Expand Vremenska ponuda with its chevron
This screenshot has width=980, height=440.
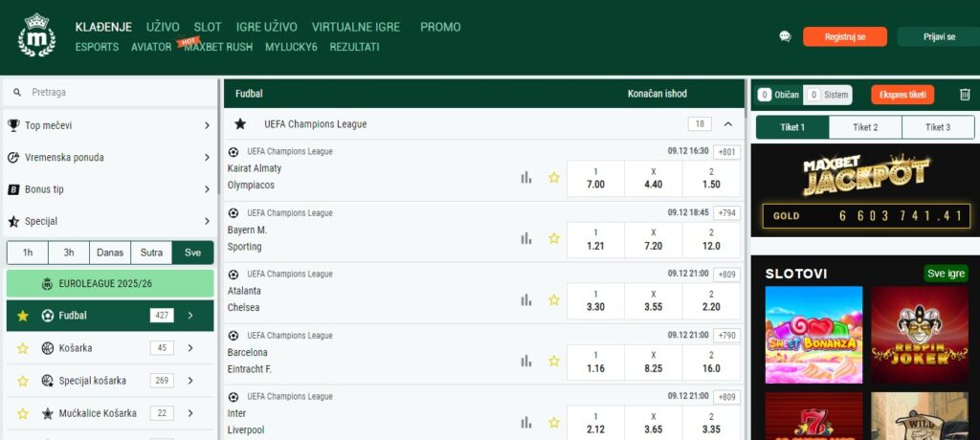(x=207, y=158)
